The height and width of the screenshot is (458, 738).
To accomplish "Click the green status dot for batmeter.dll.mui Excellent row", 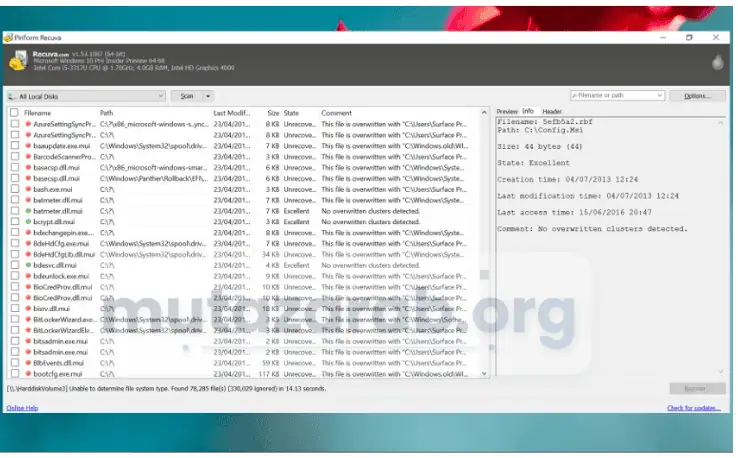I will 28,211.
